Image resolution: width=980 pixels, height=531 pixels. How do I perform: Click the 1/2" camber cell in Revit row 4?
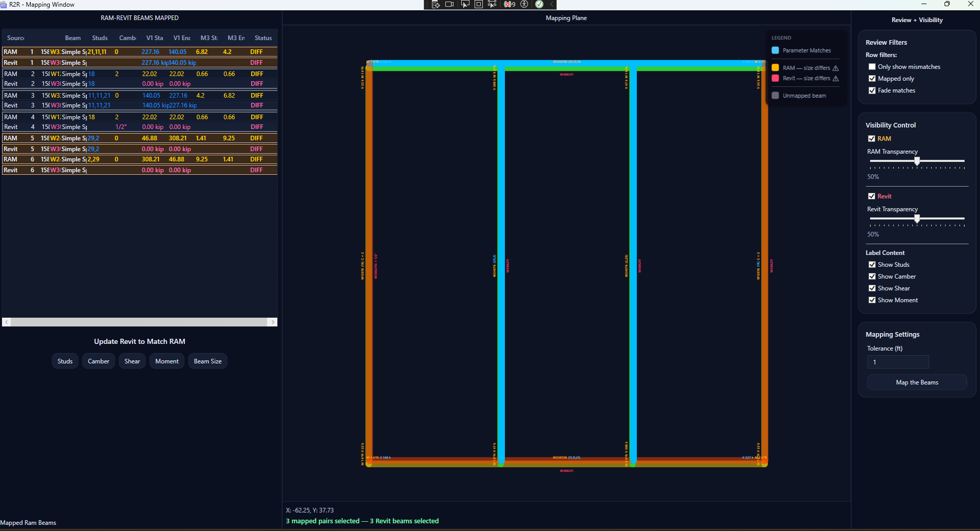click(x=121, y=127)
